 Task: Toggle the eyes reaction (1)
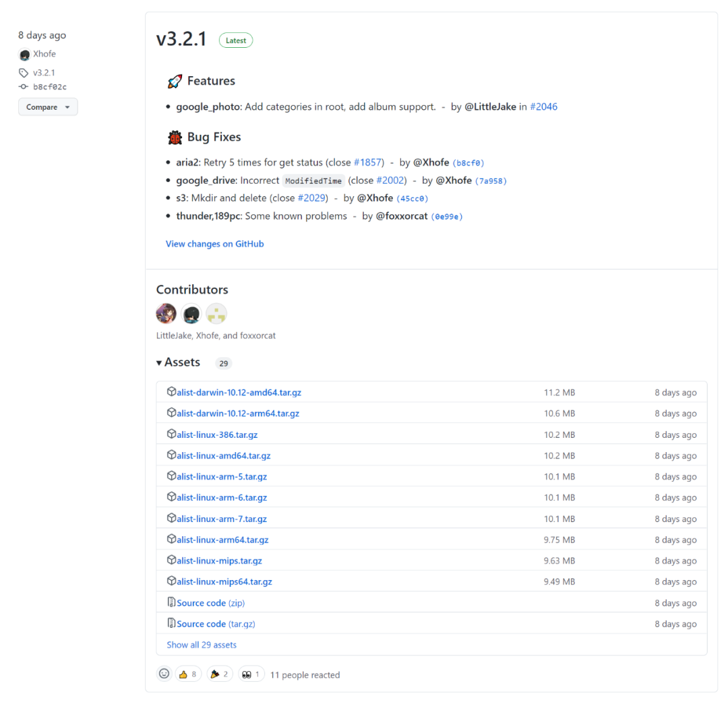[x=251, y=674]
